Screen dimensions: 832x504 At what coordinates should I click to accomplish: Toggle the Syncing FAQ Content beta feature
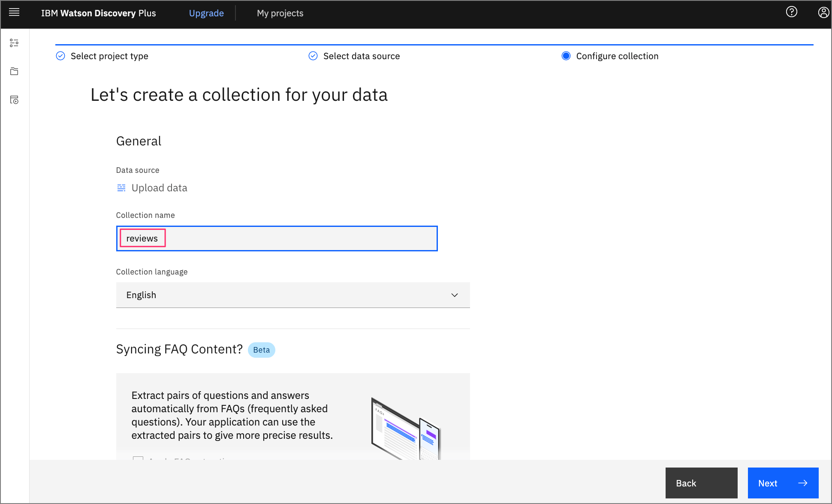point(138,458)
